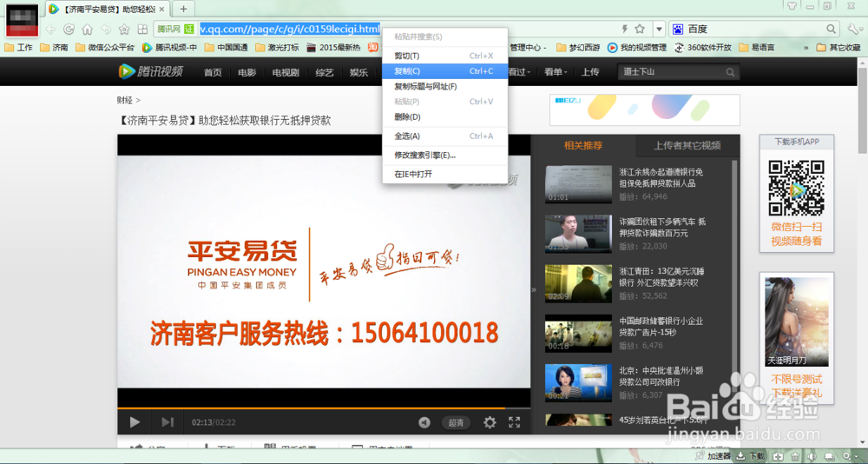Image resolution: width=868 pixels, height=464 pixels.
Task: Open the 360软件开放 bookmark
Action: 702,48
